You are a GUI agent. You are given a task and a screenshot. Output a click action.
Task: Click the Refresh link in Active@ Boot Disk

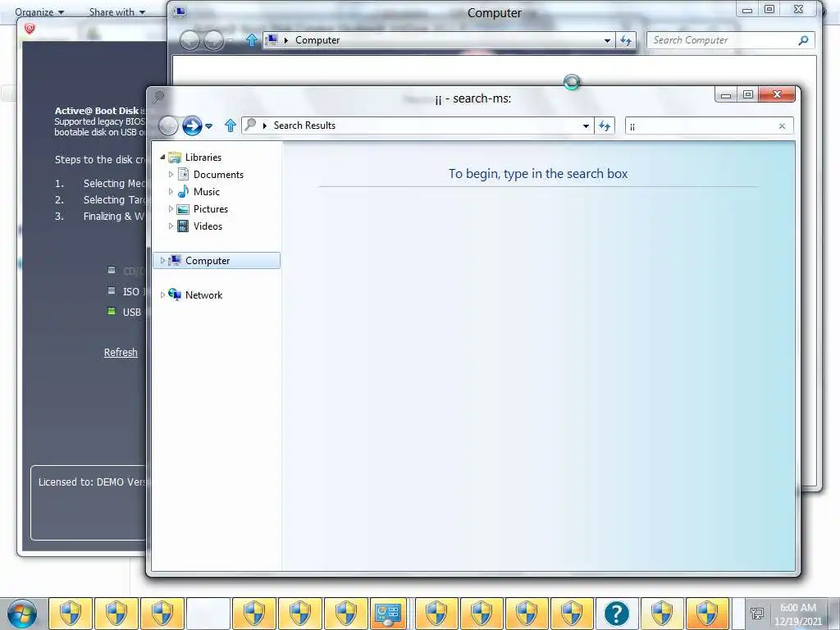121,352
